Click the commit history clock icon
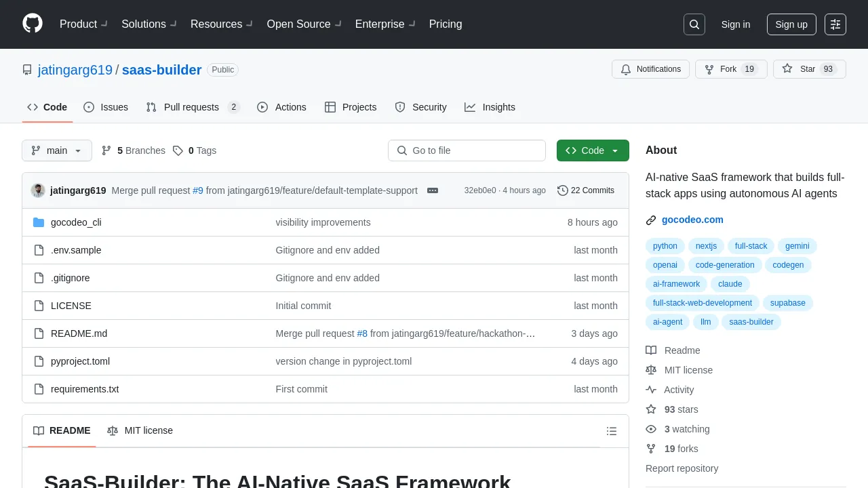Image resolution: width=868 pixels, height=488 pixels. click(563, 190)
